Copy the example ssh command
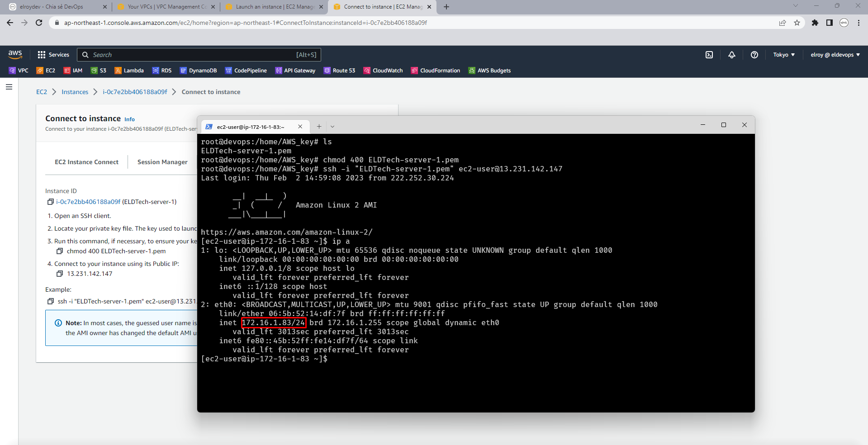Viewport: 868px width, 445px height. coord(51,301)
